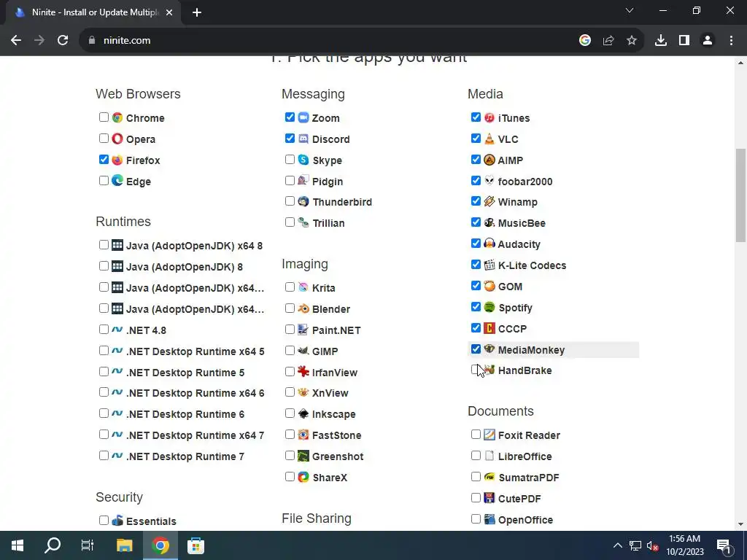The height and width of the screenshot is (560, 747).
Task: Check the LibreOffice checkbox
Action: point(476,456)
